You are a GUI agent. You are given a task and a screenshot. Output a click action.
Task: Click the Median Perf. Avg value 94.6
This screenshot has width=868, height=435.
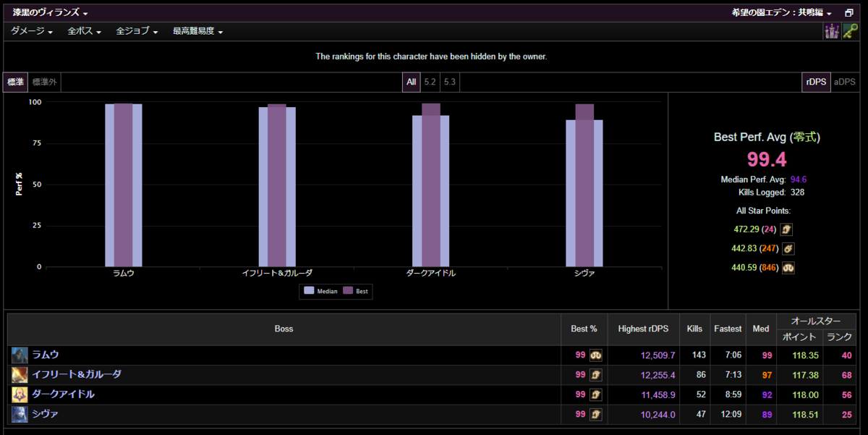coord(799,180)
